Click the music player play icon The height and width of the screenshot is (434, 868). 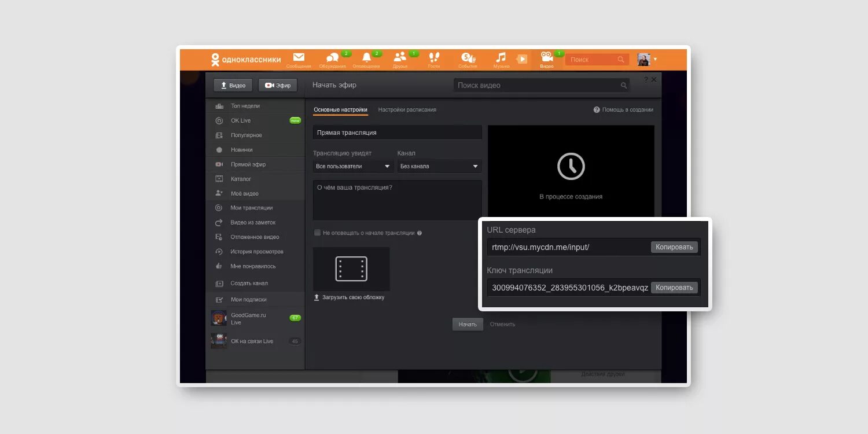[522, 59]
